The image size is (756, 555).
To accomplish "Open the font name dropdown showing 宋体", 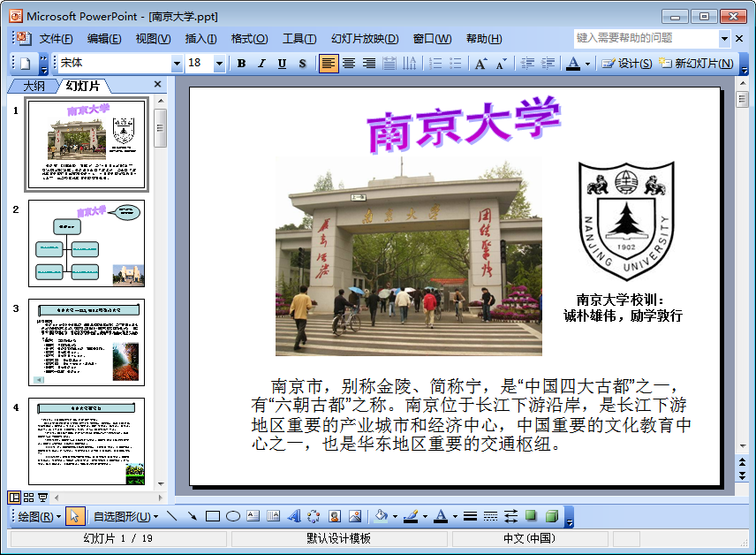I will [177, 64].
